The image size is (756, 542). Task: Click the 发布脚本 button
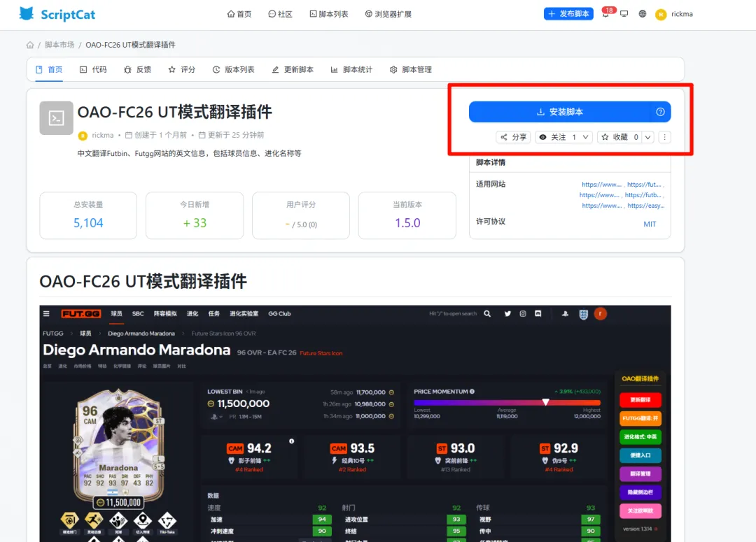tap(568, 14)
